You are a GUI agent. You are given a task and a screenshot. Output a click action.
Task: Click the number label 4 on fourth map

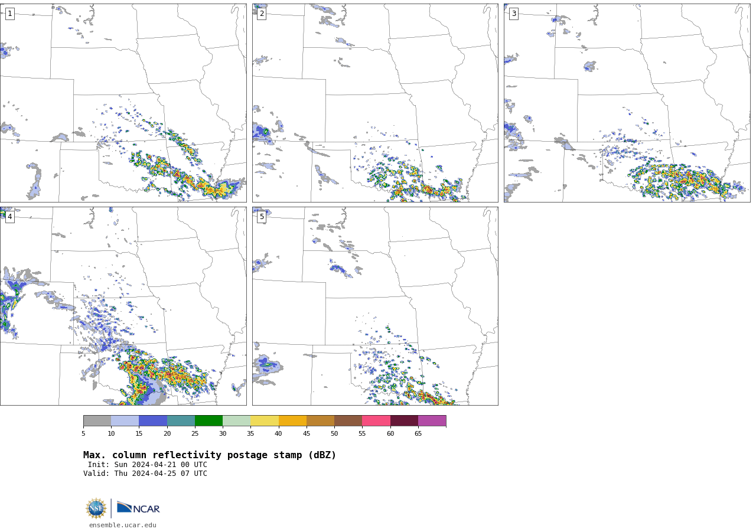click(x=9, y=217)
